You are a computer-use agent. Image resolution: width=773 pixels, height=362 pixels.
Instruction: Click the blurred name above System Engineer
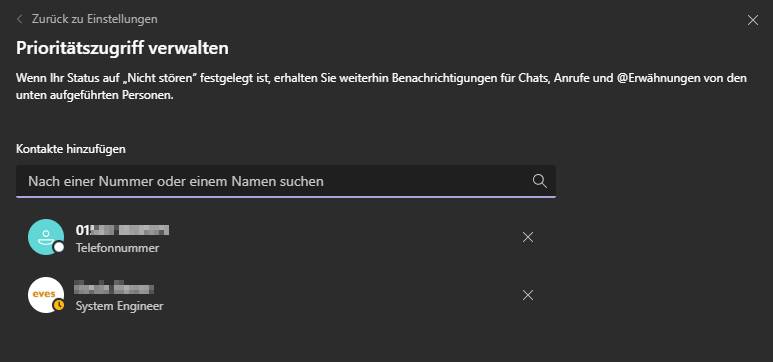[x=114, y=288]
